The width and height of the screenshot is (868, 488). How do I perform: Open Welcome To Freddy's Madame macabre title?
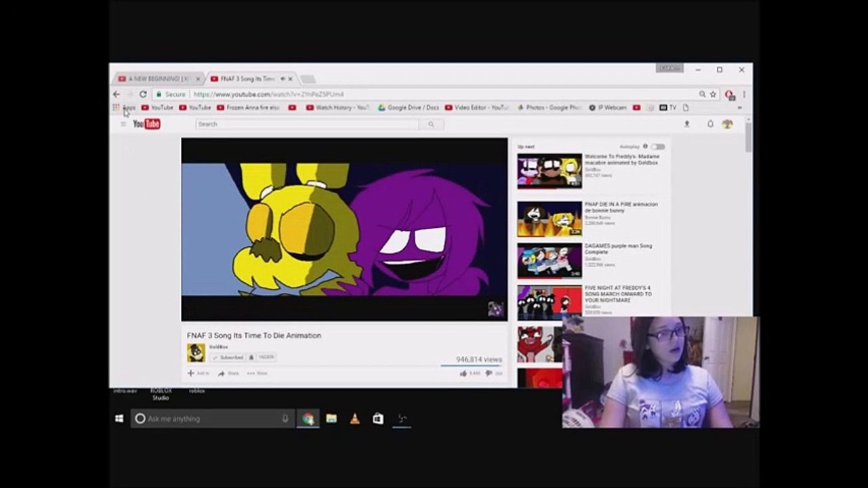pos(622,159)
